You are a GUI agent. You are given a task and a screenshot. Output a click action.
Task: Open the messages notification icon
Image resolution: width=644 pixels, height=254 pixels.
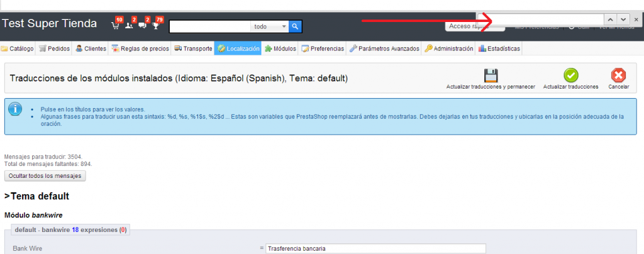pyautogui.click(x=143, y=25)
